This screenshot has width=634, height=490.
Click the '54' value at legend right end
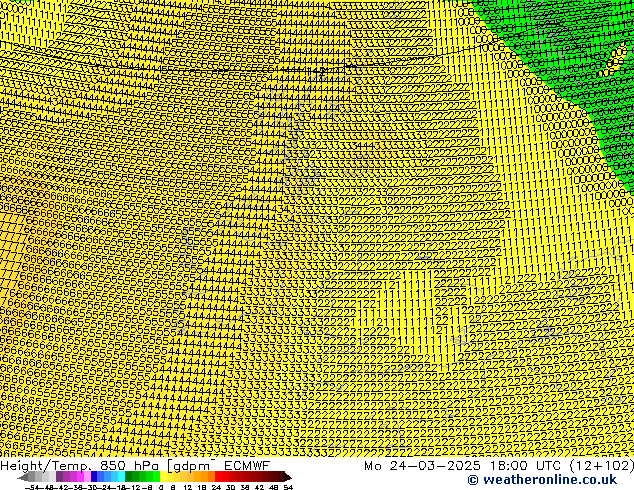point(288,488)
